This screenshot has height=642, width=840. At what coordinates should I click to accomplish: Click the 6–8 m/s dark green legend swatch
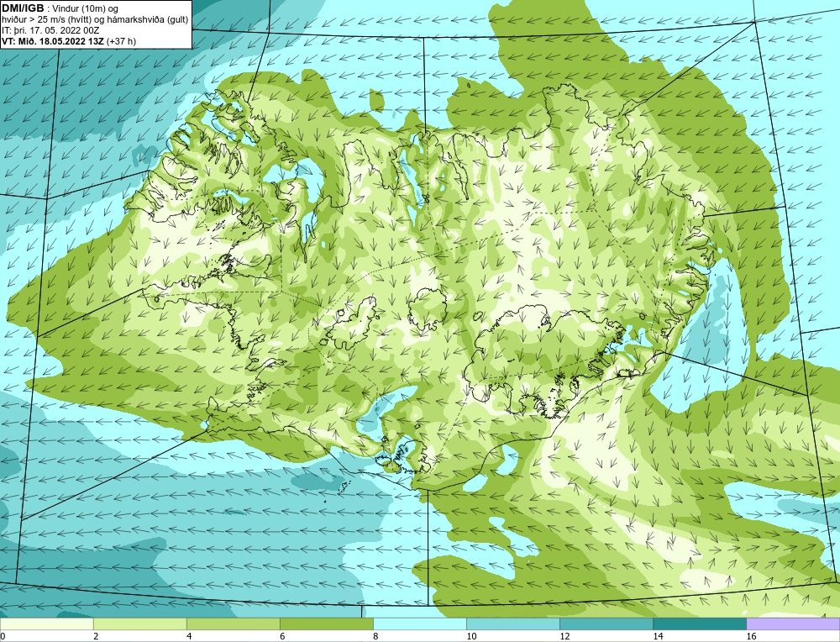(326, 624)
